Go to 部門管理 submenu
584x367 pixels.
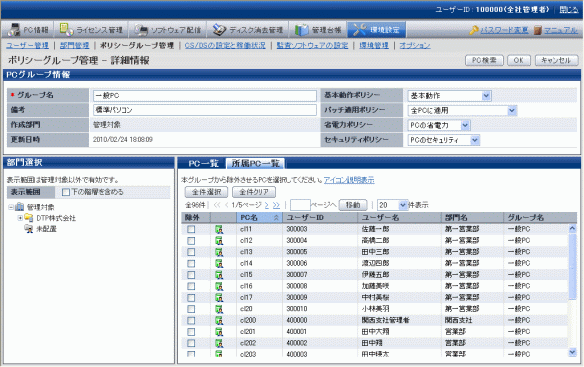(74, 45)
